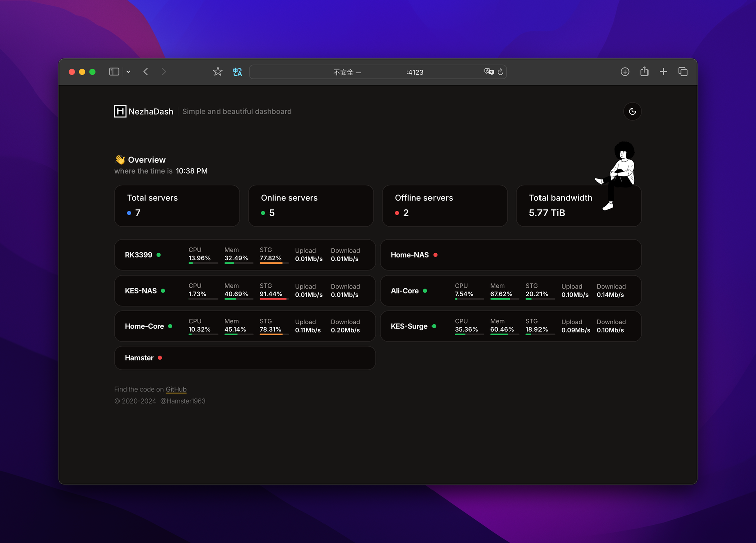This screenshot has height=543, width=756.
Task: Bookmark page with the star icon
Action: coord(218,72)
